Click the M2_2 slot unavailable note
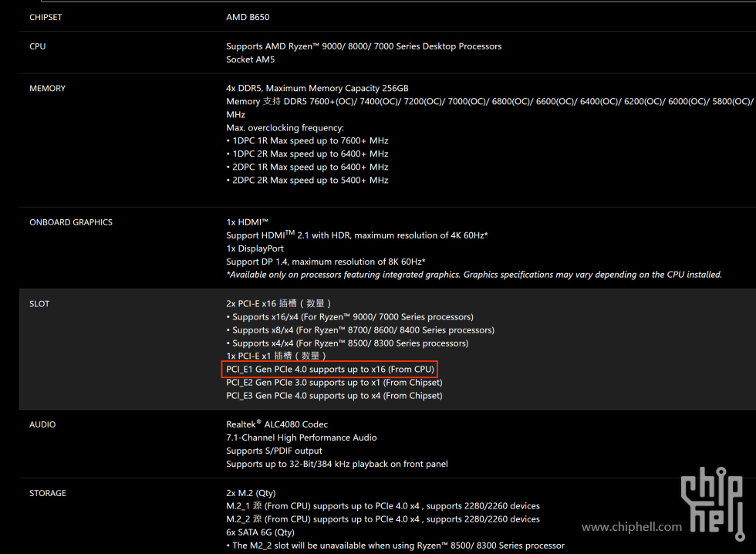 click(395, 546)
